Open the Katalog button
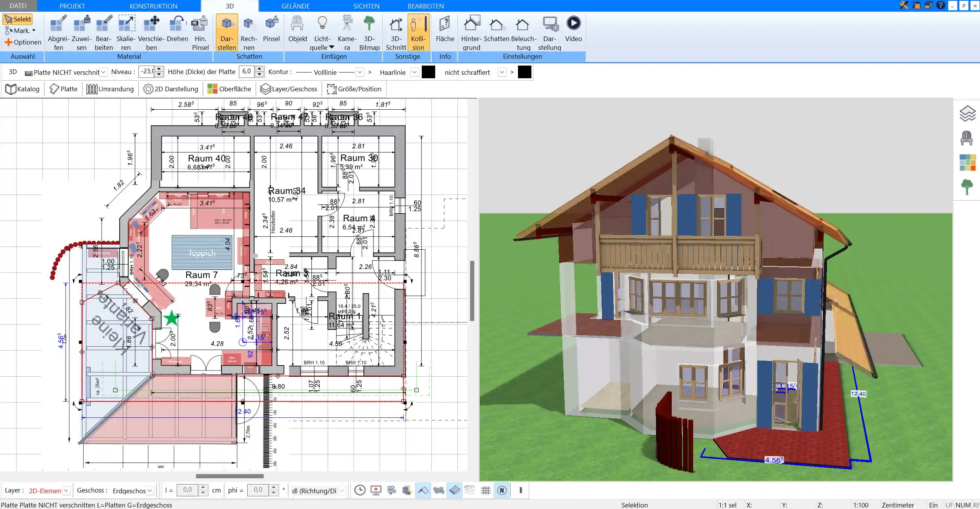 coord(23,89)
